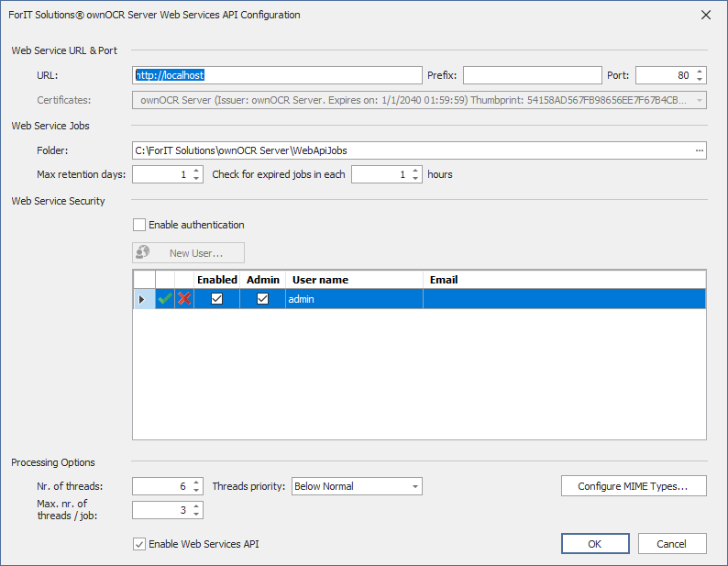Decrease Max retention days

[196, 179]
